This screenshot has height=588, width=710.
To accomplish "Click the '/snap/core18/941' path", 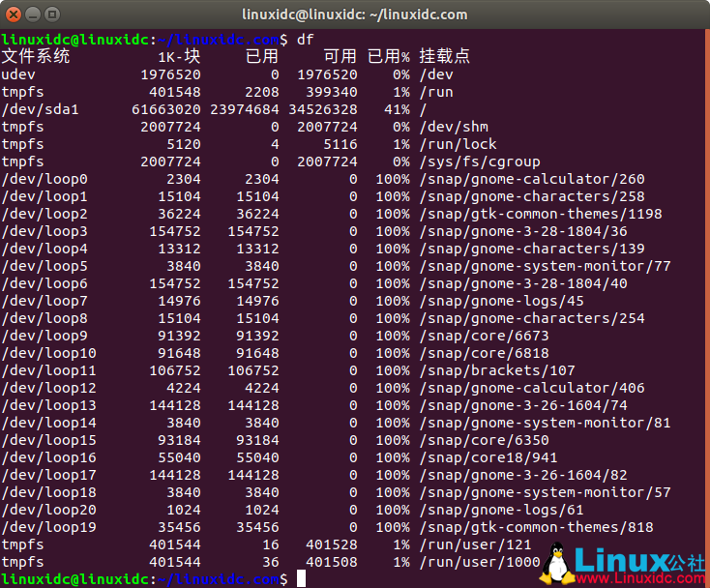I will [488, 457].
